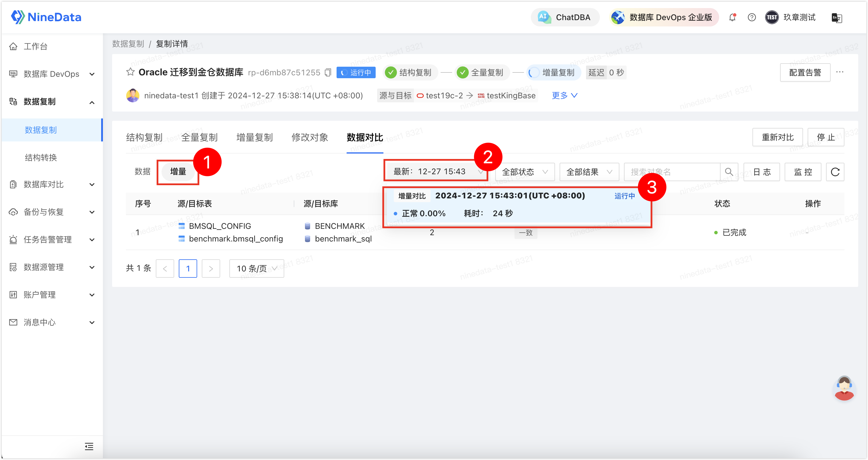Click 源/目标表 column header
Viewport: 868px width, 460px height.
[x=194, y=204]
